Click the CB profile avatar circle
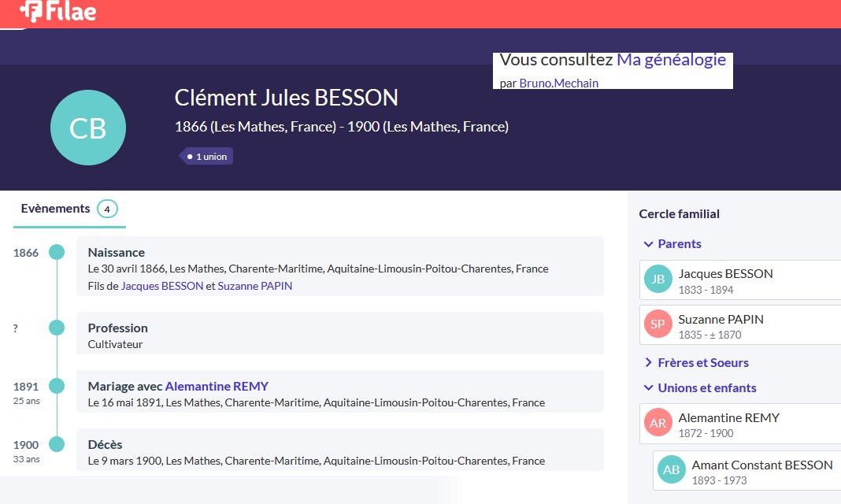 click(x=87, y=128)
